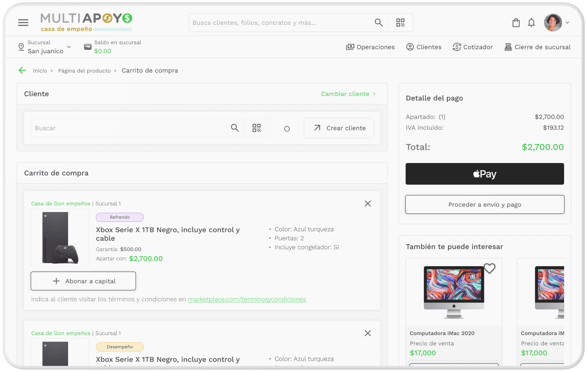The width and height of the screenshot is (588, 372).
Task: Open Cambiar cliente link
Action: pos(348,94)
